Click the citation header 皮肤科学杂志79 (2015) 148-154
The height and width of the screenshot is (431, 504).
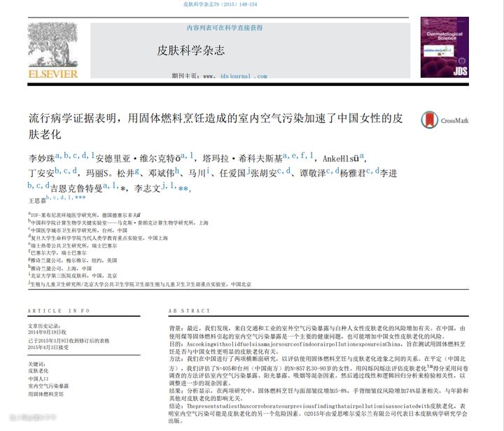(220, 4)
